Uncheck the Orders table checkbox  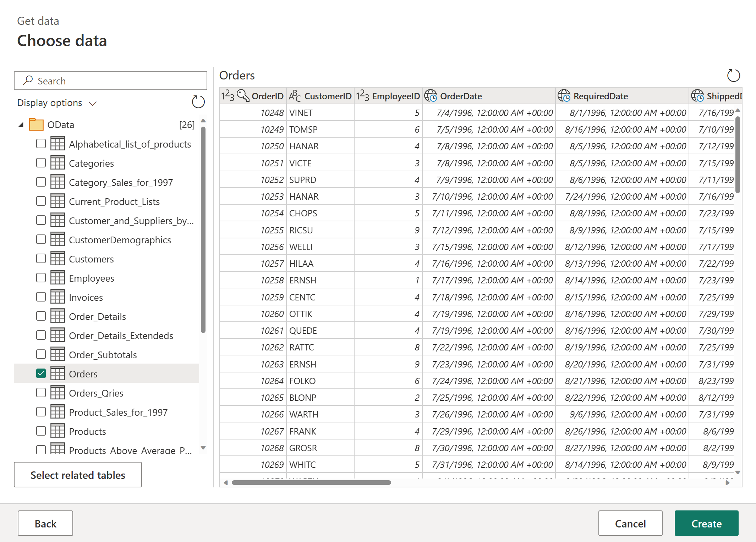pos(41,374)
